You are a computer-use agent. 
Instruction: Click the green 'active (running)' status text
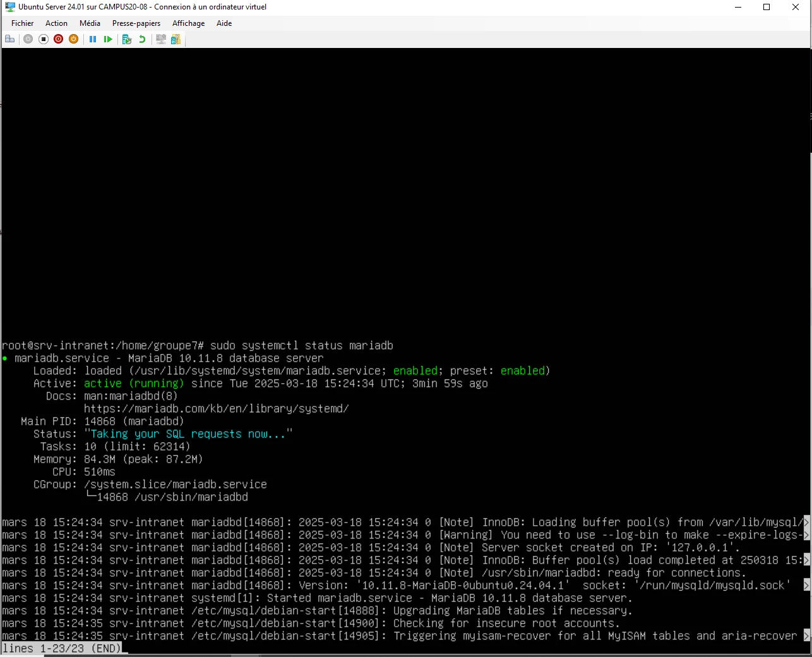pos(134,383)
